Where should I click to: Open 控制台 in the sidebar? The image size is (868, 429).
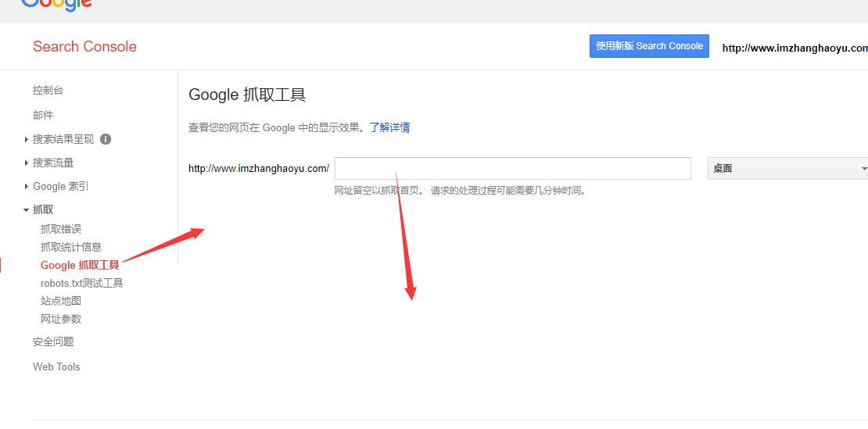pyautogui.click(x=48, y=90)
